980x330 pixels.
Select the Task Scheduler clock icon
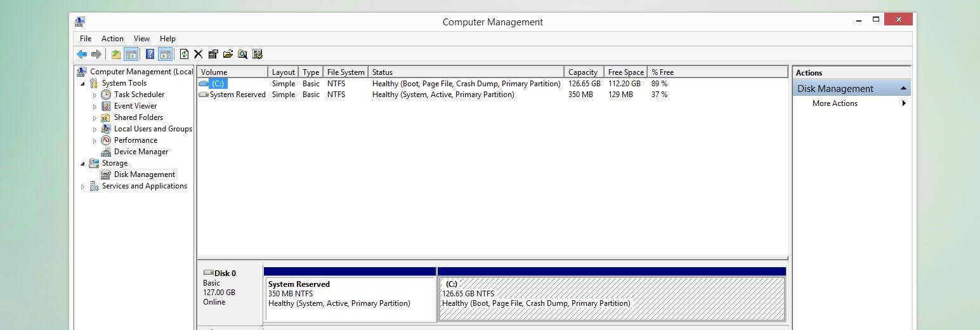(106, 95)
